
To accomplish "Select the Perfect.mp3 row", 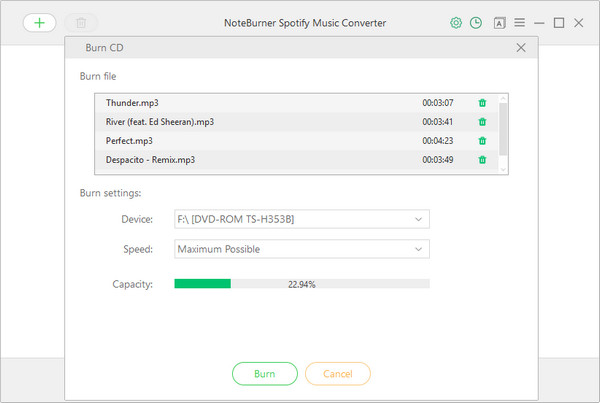I will (x=297, y=141).
